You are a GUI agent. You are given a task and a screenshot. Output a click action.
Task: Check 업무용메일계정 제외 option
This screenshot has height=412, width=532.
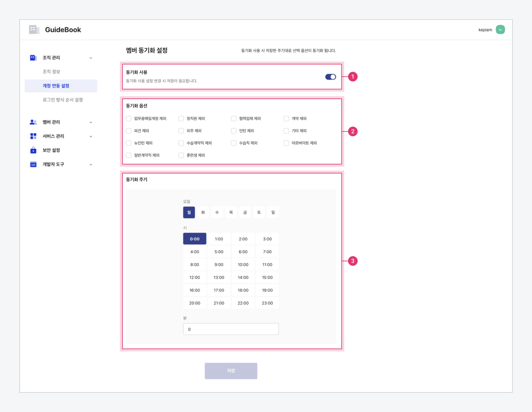(x=129, y=119)
